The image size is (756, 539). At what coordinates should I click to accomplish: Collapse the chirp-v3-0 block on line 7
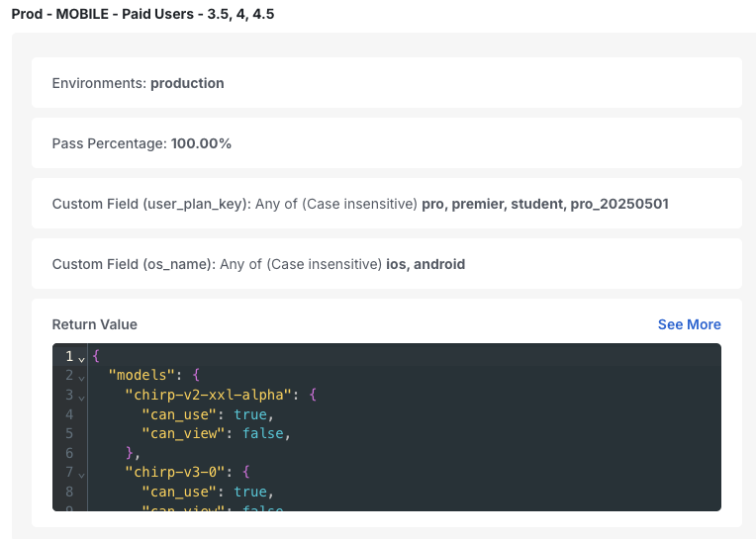tap(81, 475)
